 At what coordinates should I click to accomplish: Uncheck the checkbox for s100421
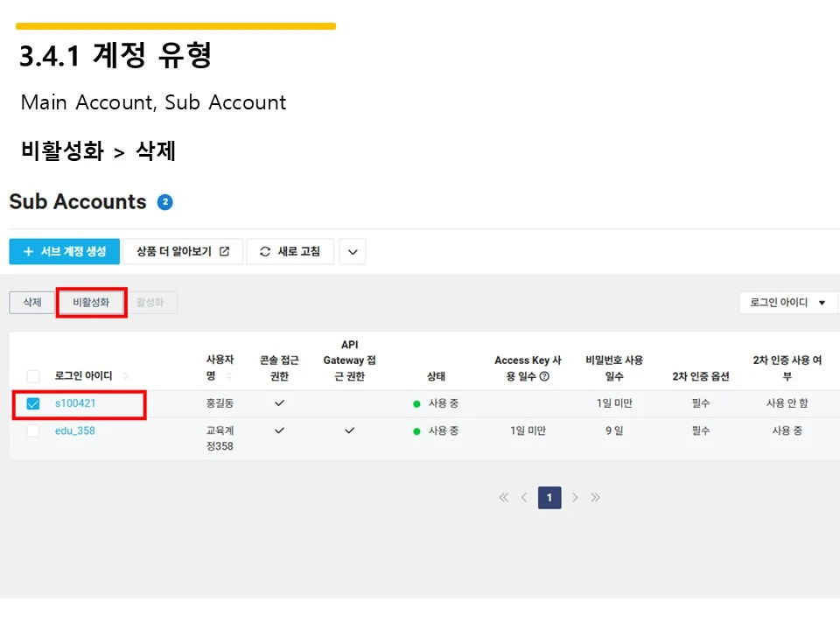(32, 404)
